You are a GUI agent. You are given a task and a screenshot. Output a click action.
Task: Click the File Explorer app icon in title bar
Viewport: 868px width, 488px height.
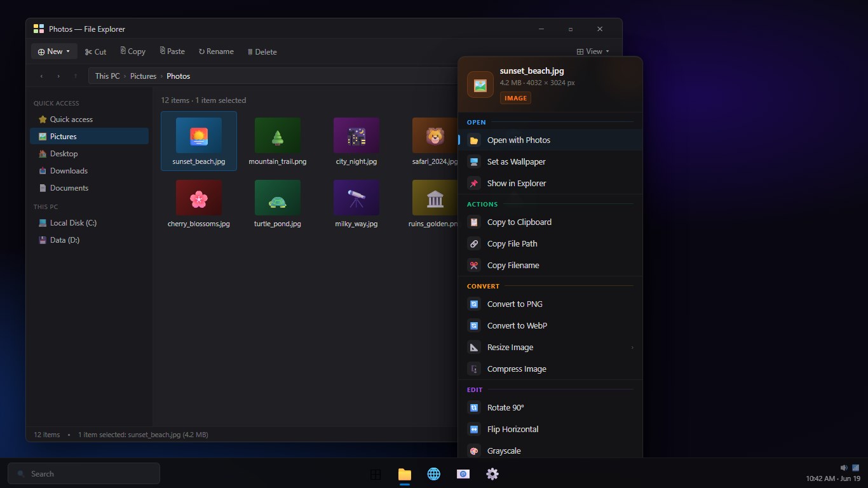coord(39,29)
